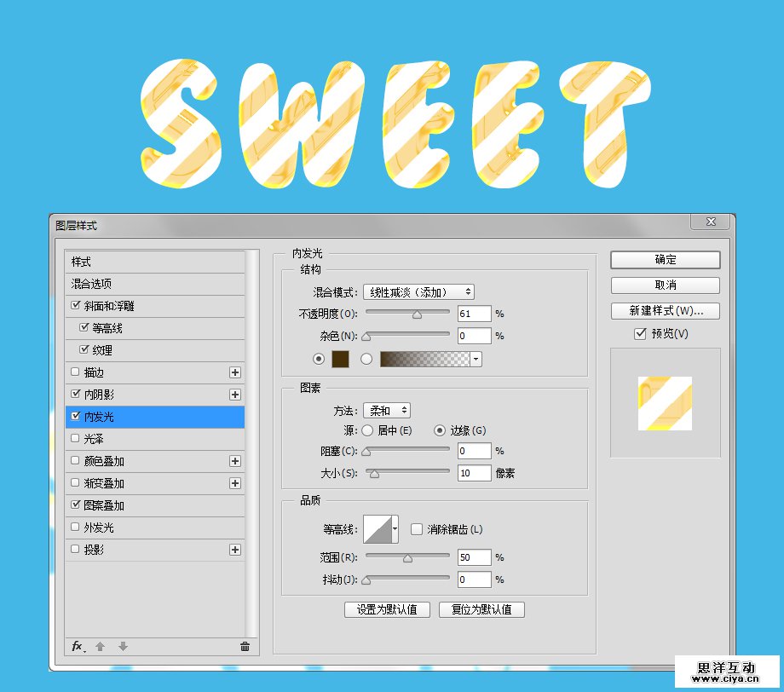The width and height of the screenshot is (784, 692).
Task: Open 混合模式 dropdown 线性减淡(添加)
Action: pos(418,292)
